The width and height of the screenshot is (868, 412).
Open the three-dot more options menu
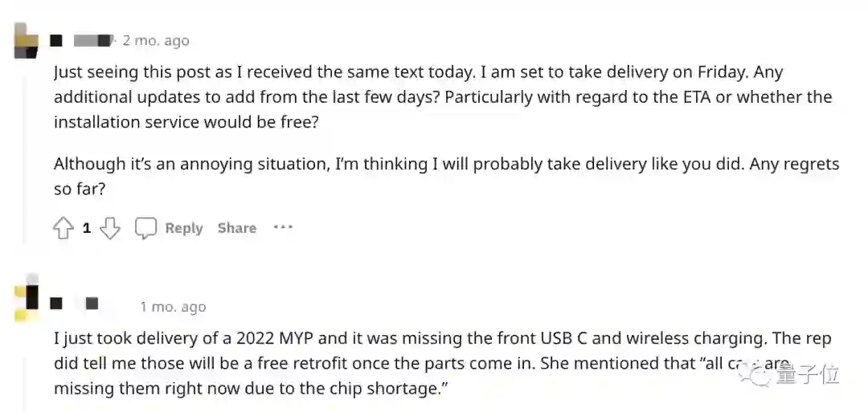pyautogui.click(x=283, y=228)
